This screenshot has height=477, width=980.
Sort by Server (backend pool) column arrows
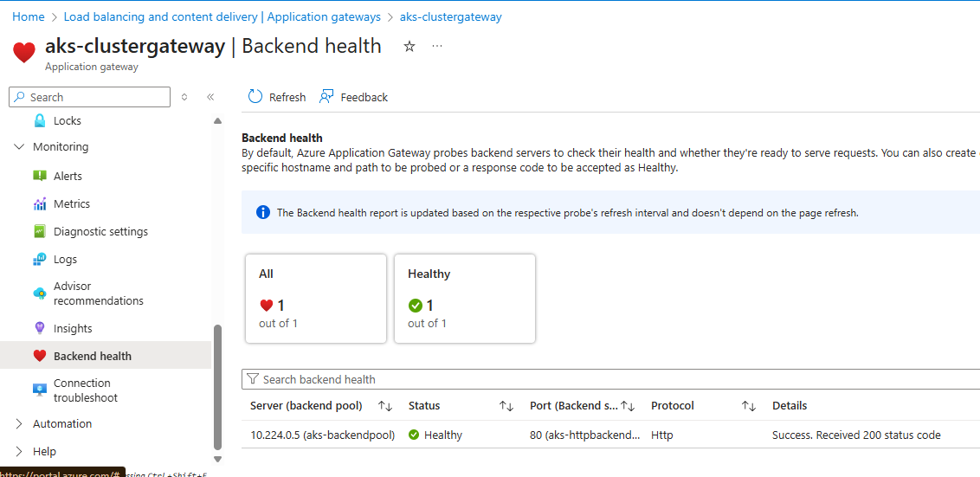tap(385, 406)
